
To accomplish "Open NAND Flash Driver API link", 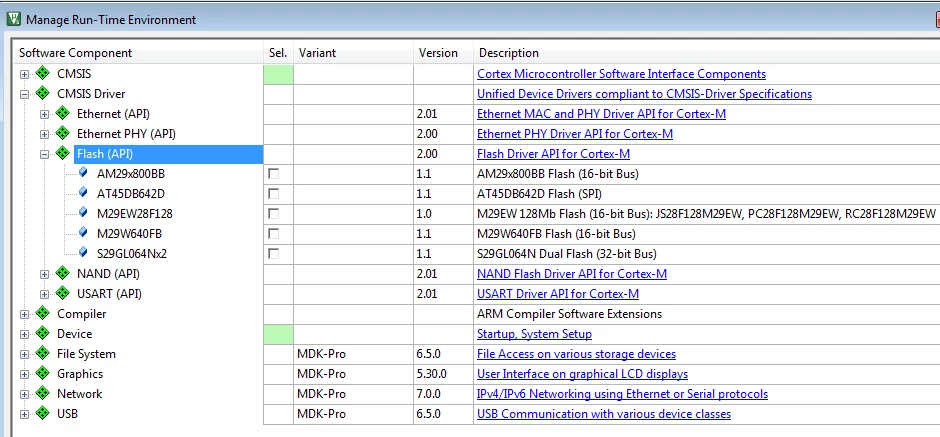I will coord(572,273).
